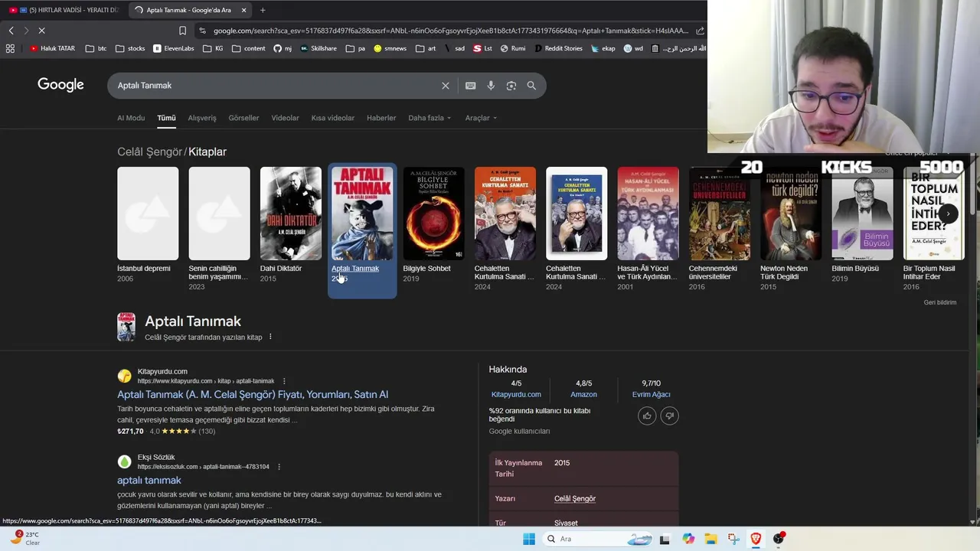This screenshot has height=551, width=980.
Task: Select the Hasan-Âli Yücel book cover
Action: click(x=648, y=214)
